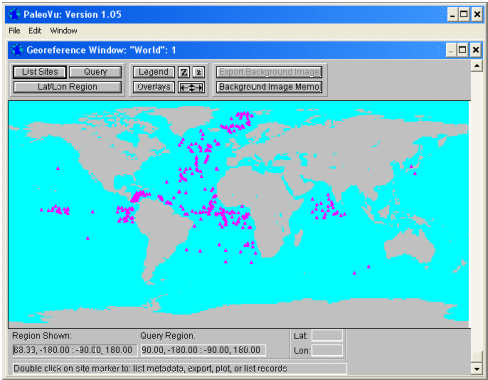Screen dimensions: 488x380
Task: Open the File menu
Action: tap(14, 31)
